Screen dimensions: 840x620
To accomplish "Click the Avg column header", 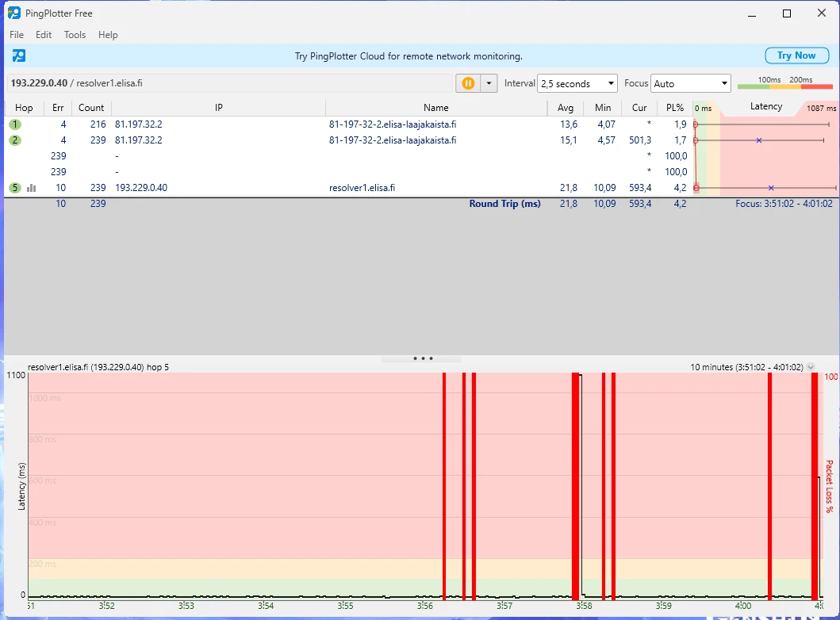I will [565, 108].
